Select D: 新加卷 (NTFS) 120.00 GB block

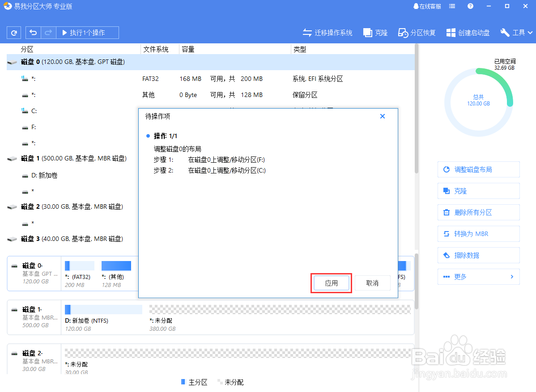[104, 318]
